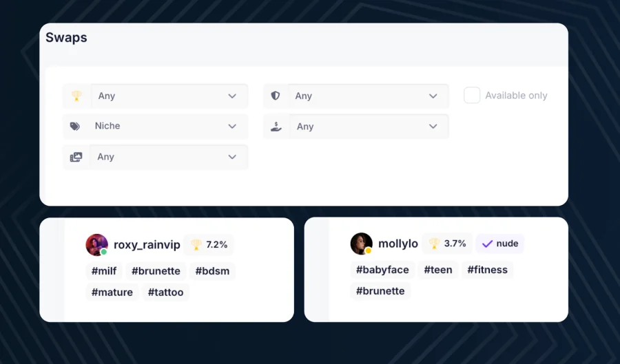Click the tag icon next to Niche
The width and height of the screenshot is (620, 364).
coord(76,127)
